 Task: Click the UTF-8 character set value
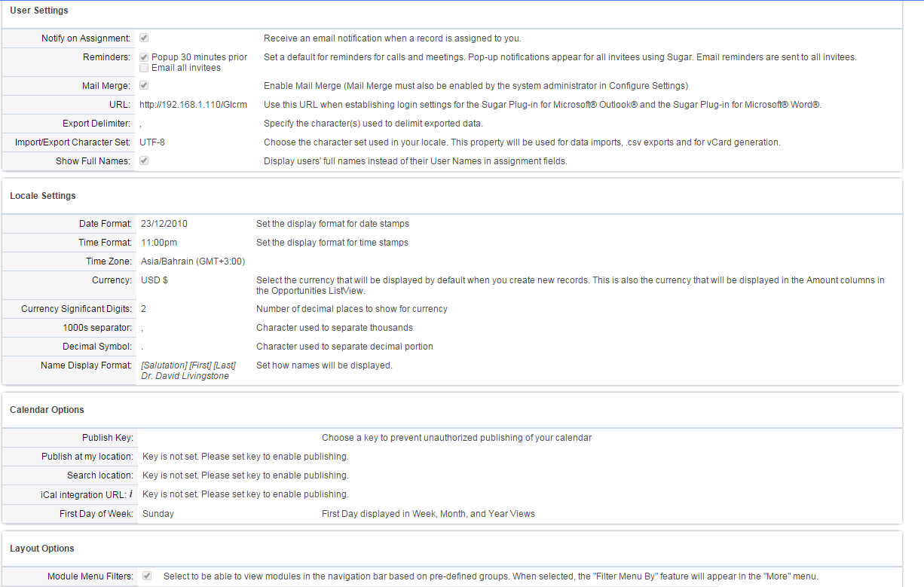(152, 142)
